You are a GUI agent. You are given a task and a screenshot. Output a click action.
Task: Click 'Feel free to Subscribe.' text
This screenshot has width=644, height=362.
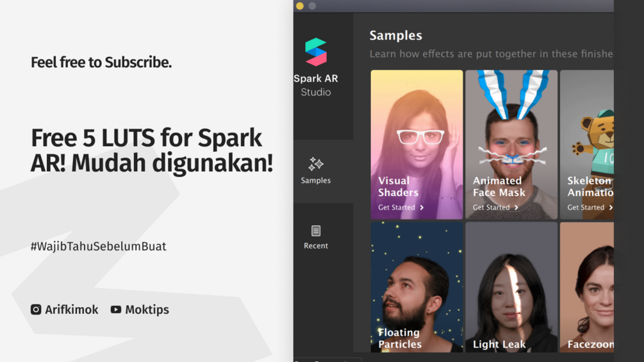[101, 62]
